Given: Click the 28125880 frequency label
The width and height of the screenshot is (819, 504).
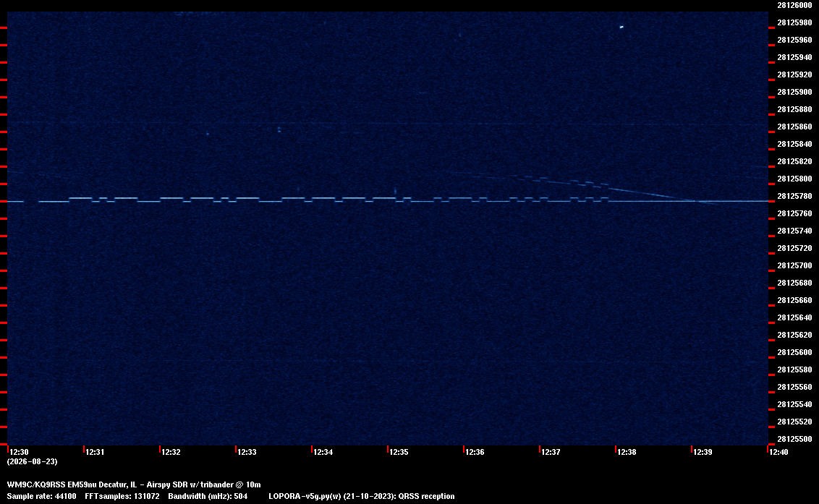Looking at the screenshot, I should click(x=794, y=109).
